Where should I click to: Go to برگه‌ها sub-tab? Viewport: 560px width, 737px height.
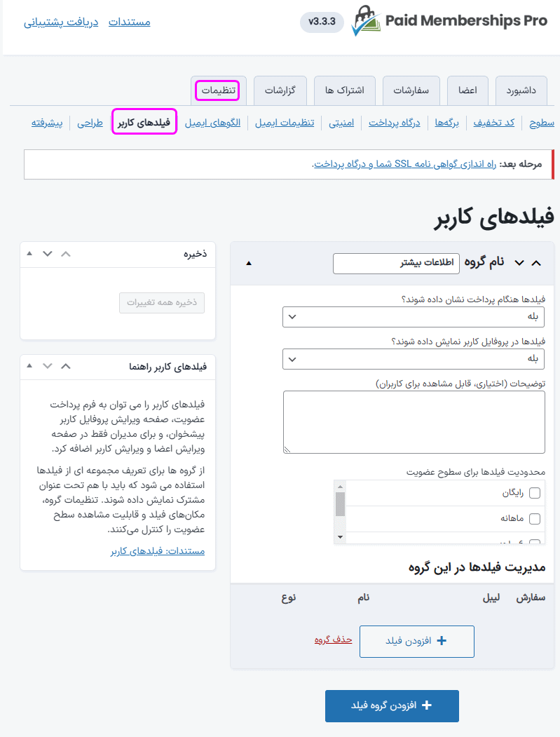446,123
